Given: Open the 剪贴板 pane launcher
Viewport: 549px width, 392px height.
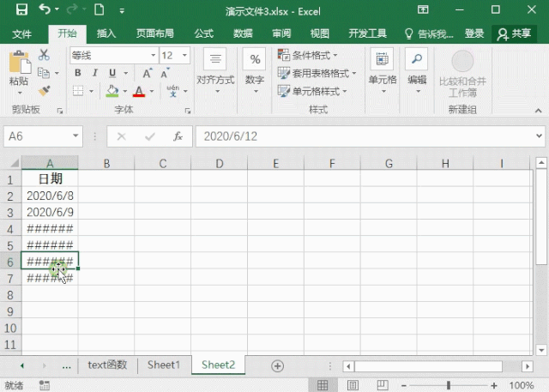Looking at the screenshot, I should tap(60, 111).
